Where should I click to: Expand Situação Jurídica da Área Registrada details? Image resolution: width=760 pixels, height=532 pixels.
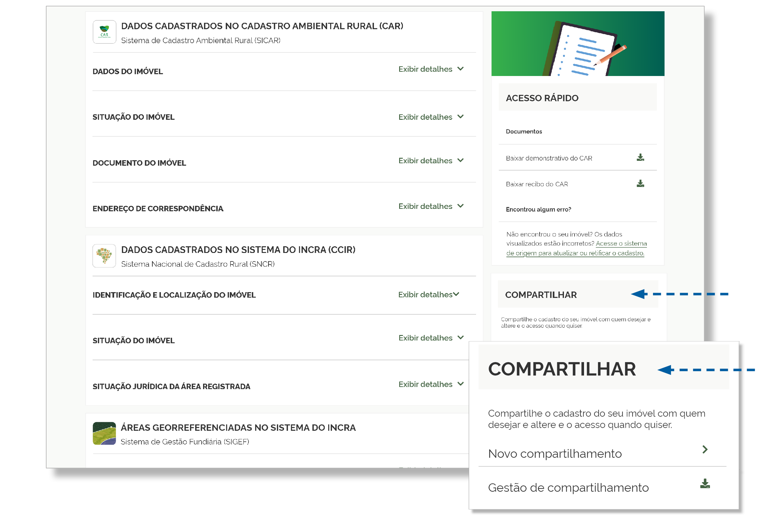(x=431, y=384)
